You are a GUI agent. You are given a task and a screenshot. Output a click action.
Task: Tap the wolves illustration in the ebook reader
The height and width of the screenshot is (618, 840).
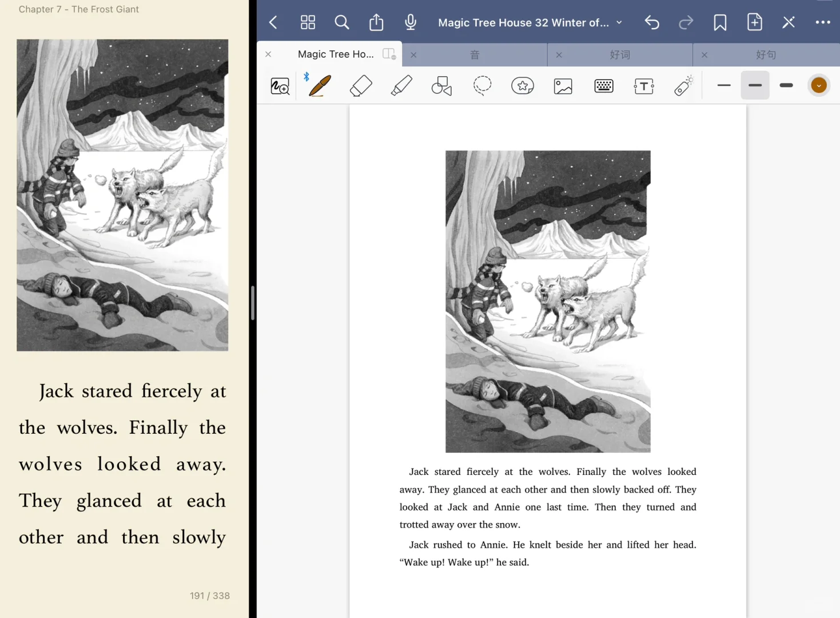(122, 195)
